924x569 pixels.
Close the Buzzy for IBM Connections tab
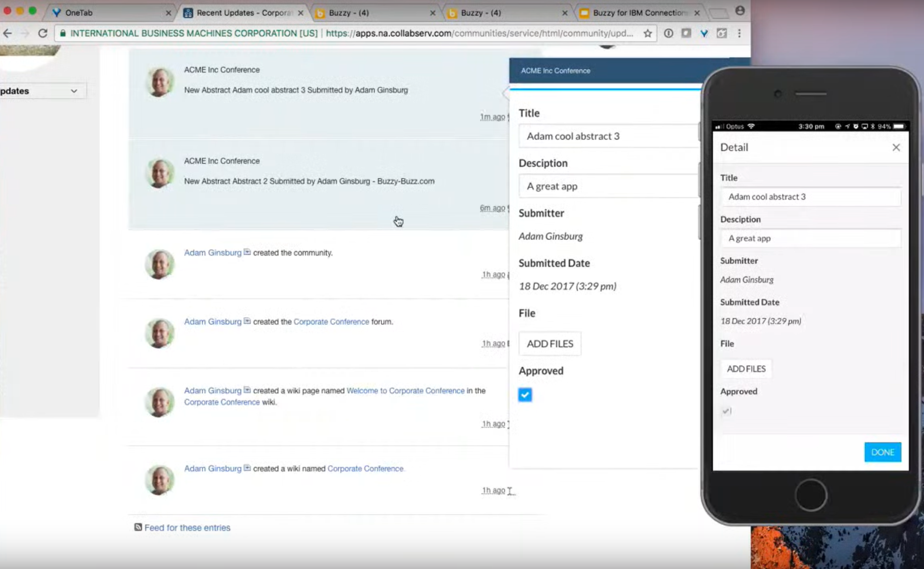[x=697, y=13]
